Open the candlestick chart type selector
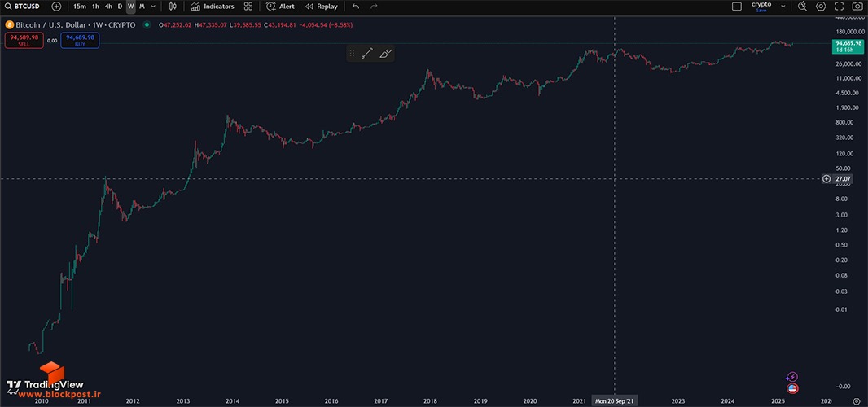This screenshot has height=407, width=868. pyautogui.click(x=173, y=7)
